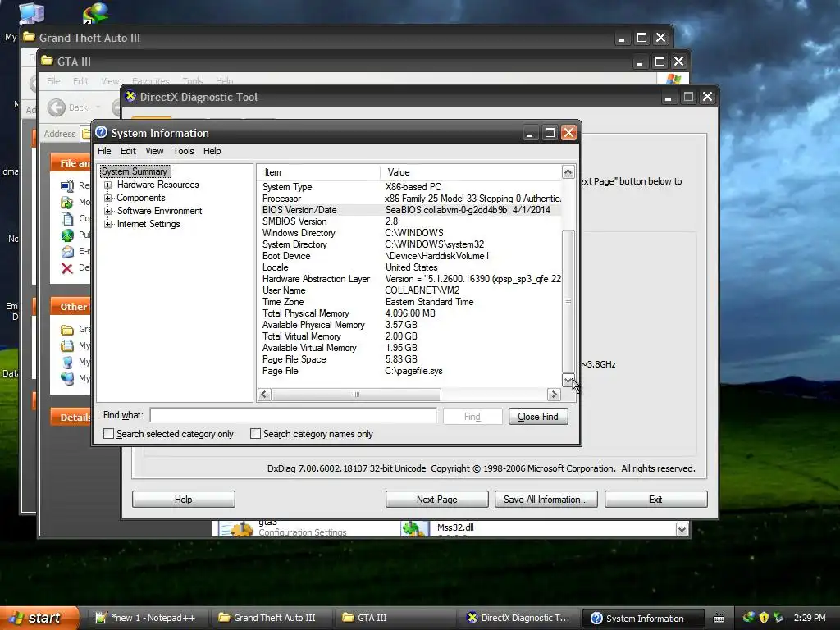Viewport: 840px width, 630px height.
Task: Open the Help menu in System Information
Action: (212, 151)
